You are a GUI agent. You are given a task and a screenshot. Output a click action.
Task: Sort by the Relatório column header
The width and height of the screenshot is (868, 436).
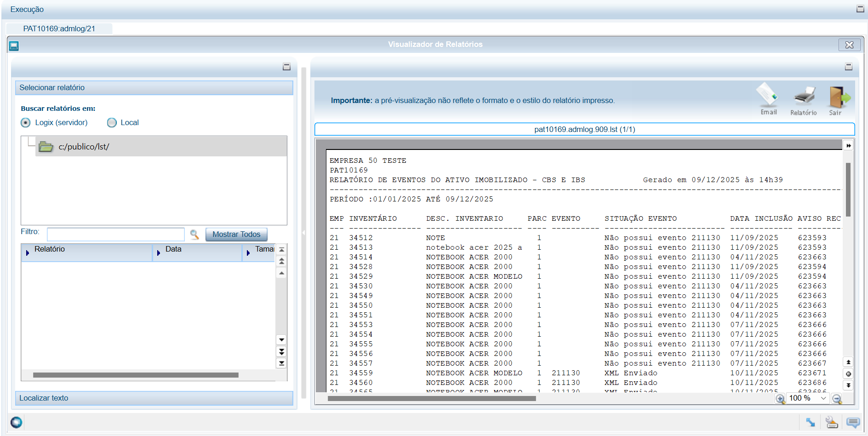[87, 252]
